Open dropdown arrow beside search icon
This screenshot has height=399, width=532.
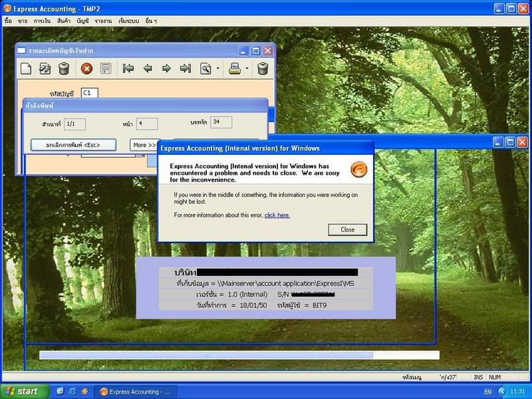click(217, 68)
